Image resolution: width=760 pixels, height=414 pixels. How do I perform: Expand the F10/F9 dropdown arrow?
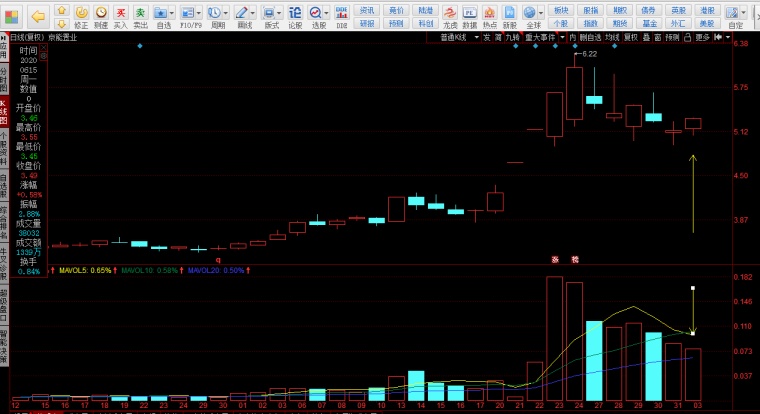(199, 13)
